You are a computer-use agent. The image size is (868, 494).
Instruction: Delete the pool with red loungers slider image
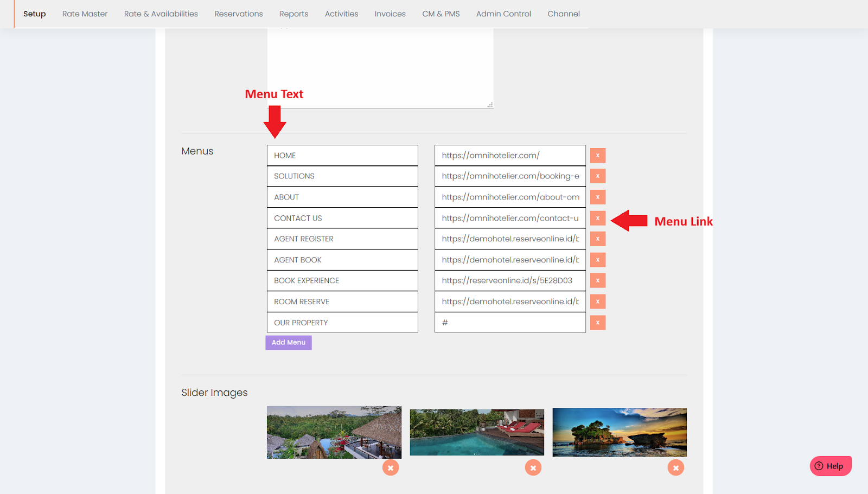coord(533,467)
